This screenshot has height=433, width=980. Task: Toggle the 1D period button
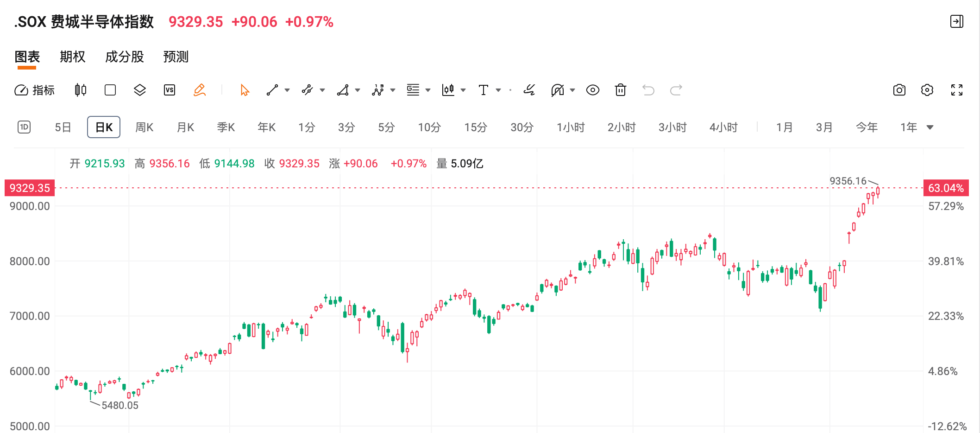pyautogui.click(x=24, y=127)
